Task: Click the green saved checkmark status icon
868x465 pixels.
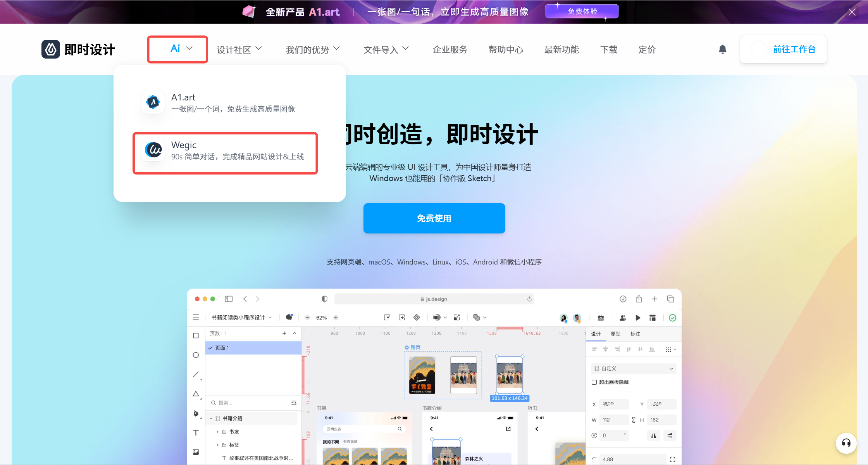Action: click(x=673, y=318)
